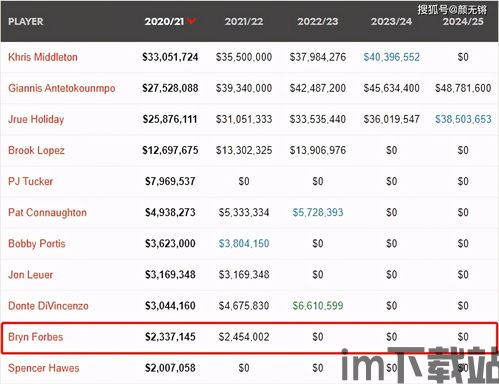Open Brook Lopez player link
Image resolution: width=499 pixels, height=384 pixels.
coord(36,150)
